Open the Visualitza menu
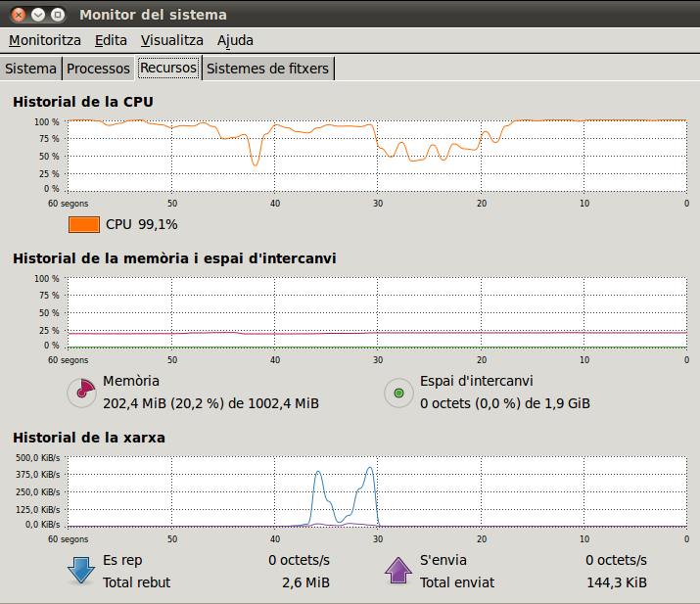The width and height of the screenshot is (700, 604). [171, 40]
